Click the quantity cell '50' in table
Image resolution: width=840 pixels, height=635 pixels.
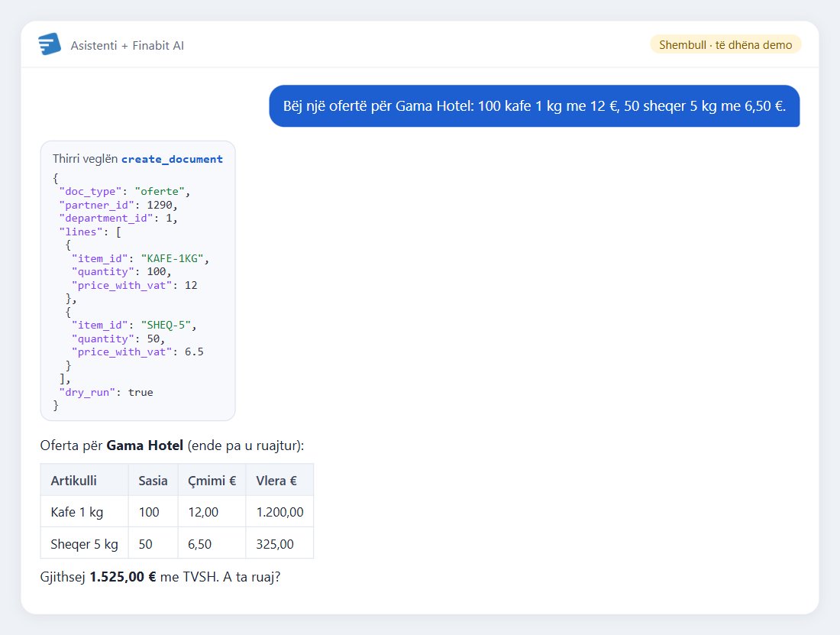click(x=153, y=543)
